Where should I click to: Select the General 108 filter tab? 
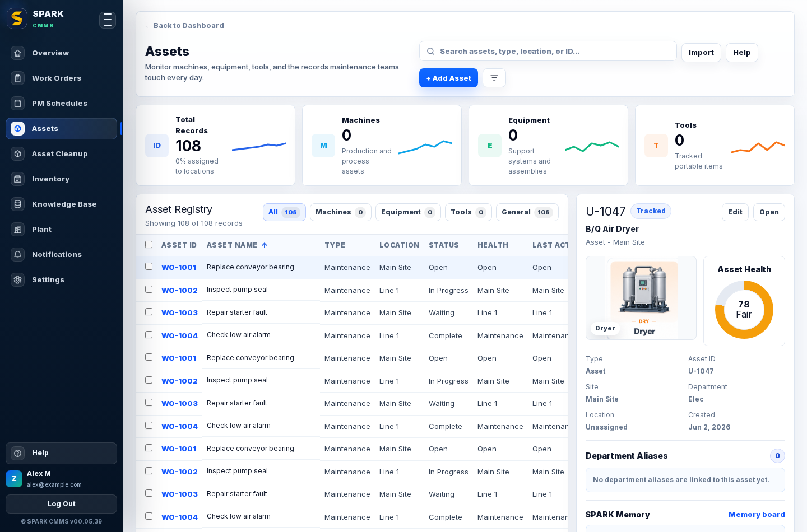pyautogui.click(x=527, y=212)
